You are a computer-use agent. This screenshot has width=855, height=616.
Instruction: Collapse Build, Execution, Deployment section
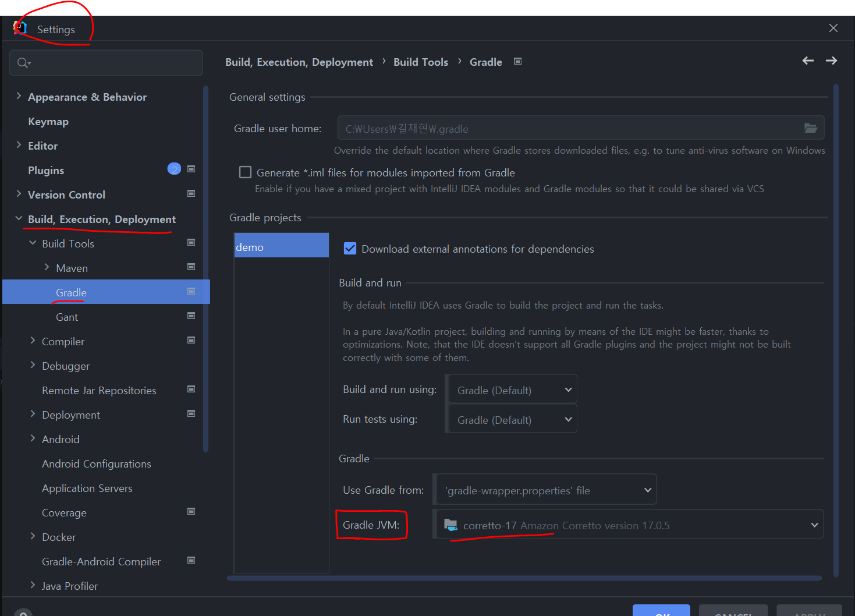click(19, 218)
